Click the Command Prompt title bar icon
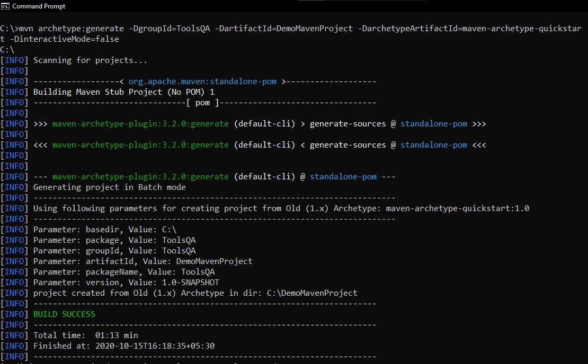Image resolution: width=588 pixels, height=364 pixels. pyautogui.click(x=5, y=6)
